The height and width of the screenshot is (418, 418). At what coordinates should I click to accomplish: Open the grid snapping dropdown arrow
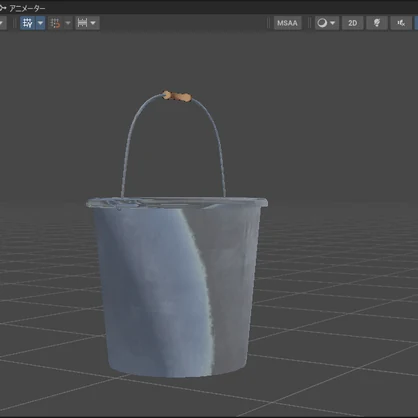click(68, 23)
